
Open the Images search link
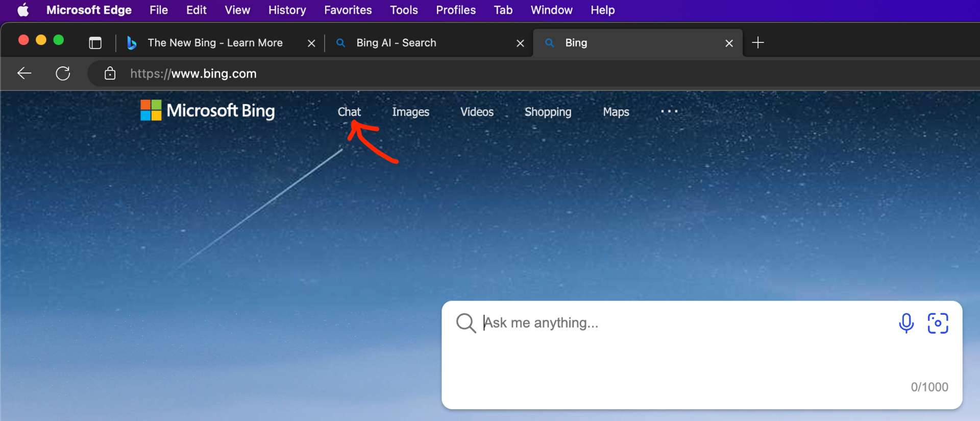[x=411, y=112]
